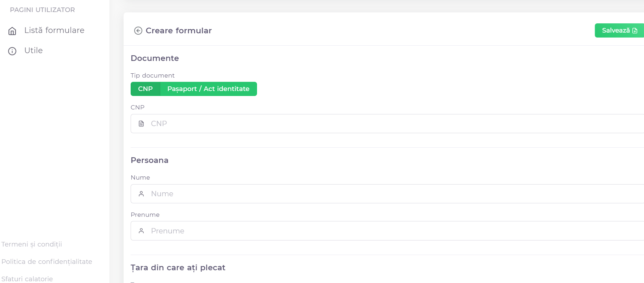The height and width of the screenshot is (283, 644).
Task: Click the person icon in the Nume field
Action: (141, 194)
